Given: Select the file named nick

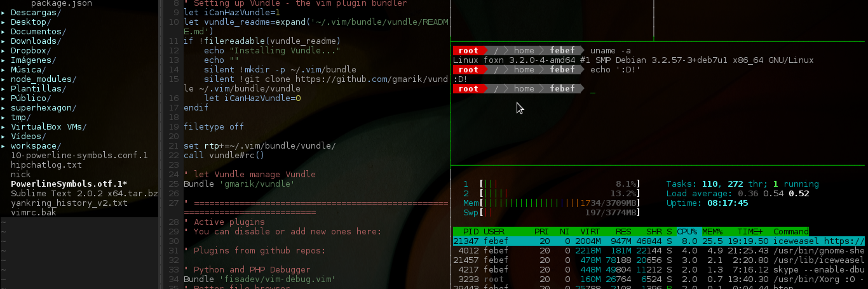Looking at the screenshot, I should (x=20, y=174).
